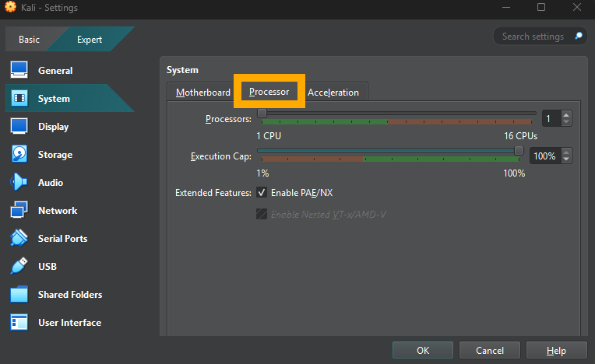The image size is (595, 364).
Task: Click the Processors slider handle
Action: click(x=262, y=114)
